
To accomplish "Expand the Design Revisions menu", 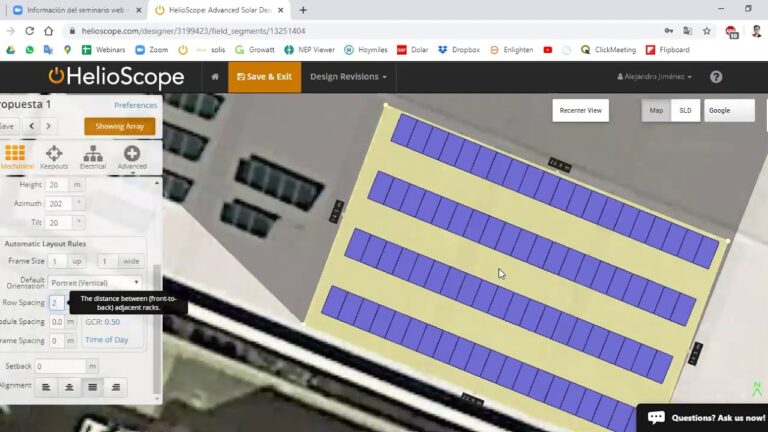I will pyautogui.click(x=348, y=77).
